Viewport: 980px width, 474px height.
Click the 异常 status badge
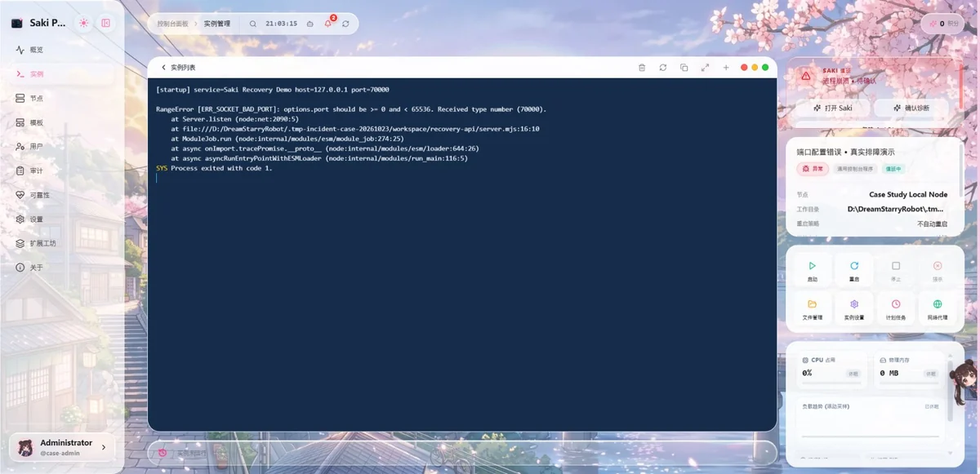tap(812, 169)
